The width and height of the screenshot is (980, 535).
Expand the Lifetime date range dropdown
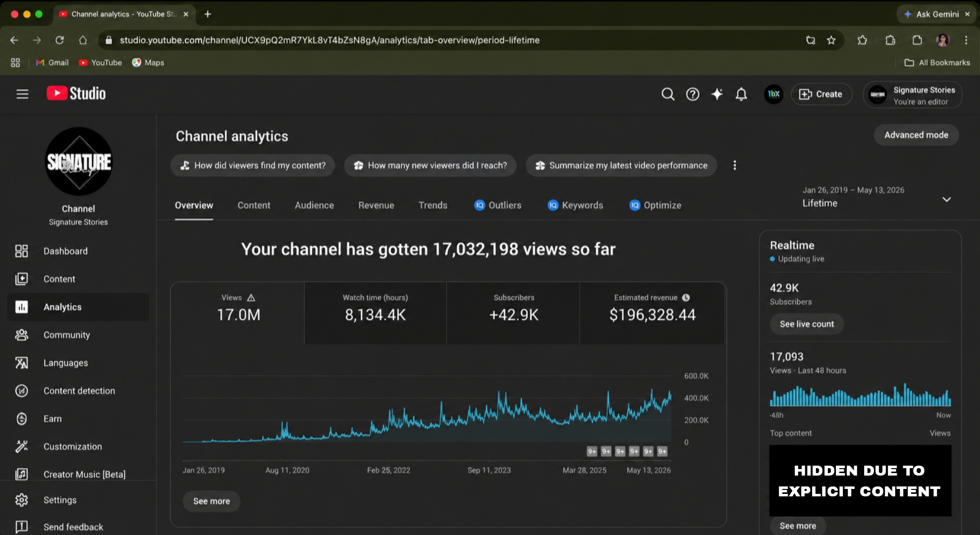877,197
